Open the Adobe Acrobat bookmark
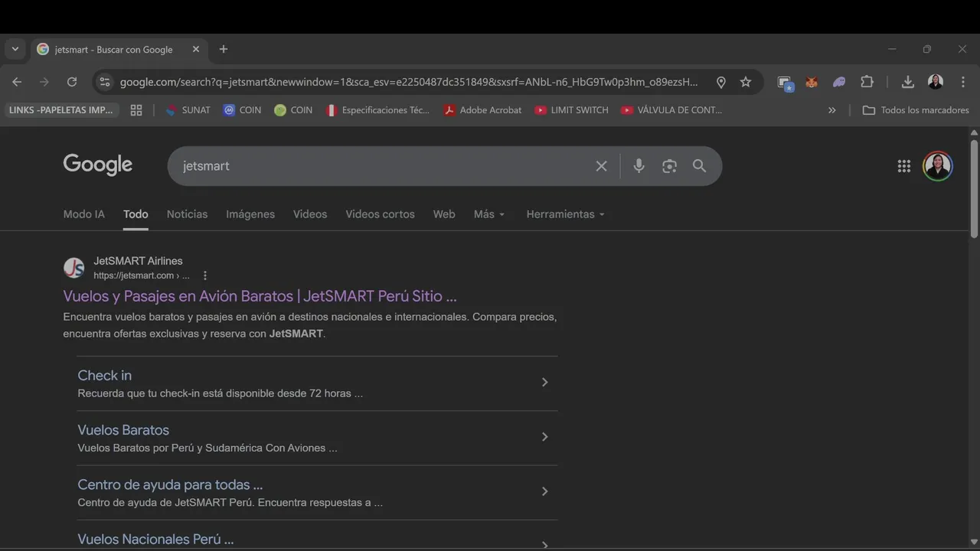Viewport: 980px width, 551px height. pyautogui.click(x=482, y=110)
